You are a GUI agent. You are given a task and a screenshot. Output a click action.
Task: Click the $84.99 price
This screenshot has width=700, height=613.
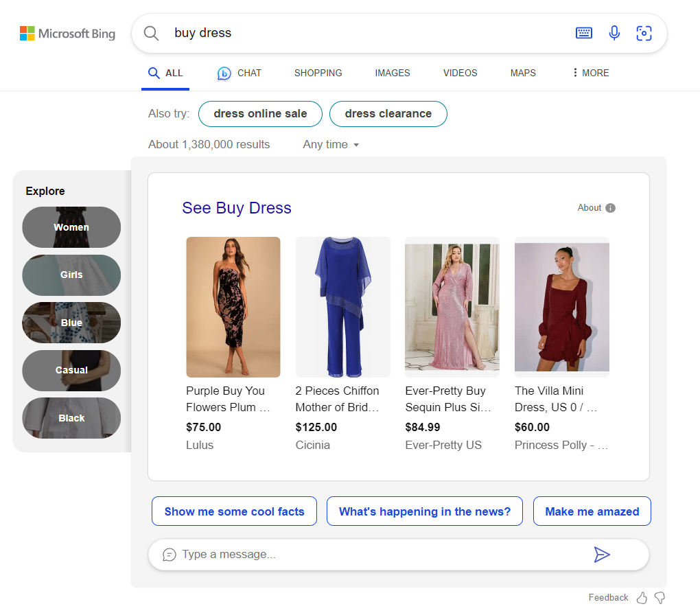pos(422,427)
